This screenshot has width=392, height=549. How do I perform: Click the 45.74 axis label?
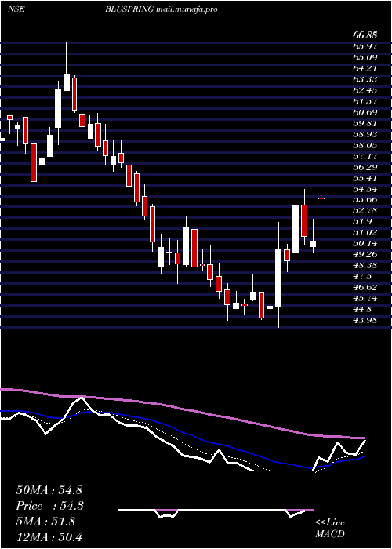coord(365,298)
